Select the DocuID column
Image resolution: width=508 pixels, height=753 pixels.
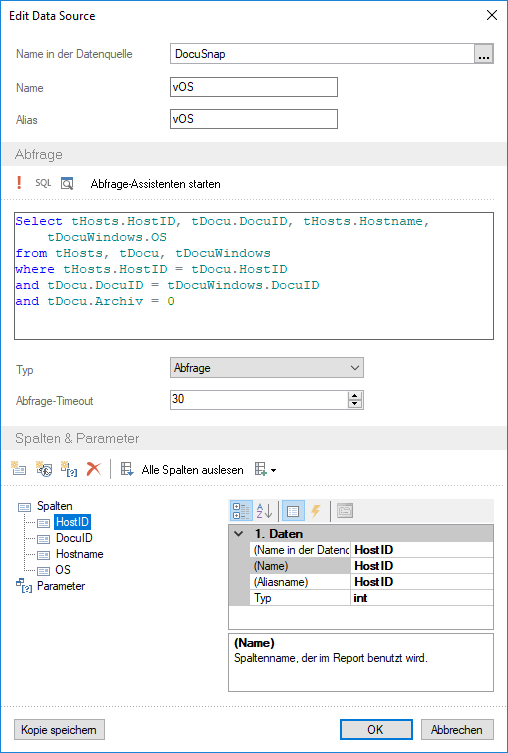click(74, 538)
